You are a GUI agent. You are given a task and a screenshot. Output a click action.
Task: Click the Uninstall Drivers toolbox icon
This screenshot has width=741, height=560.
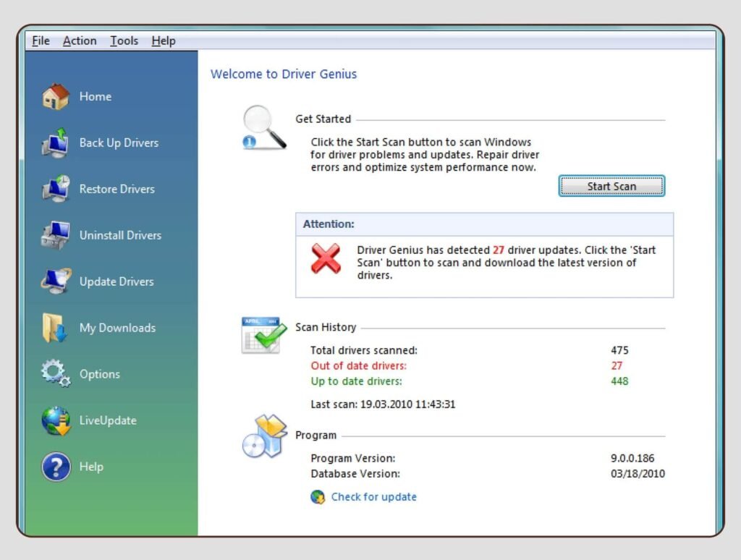point(56,235)
